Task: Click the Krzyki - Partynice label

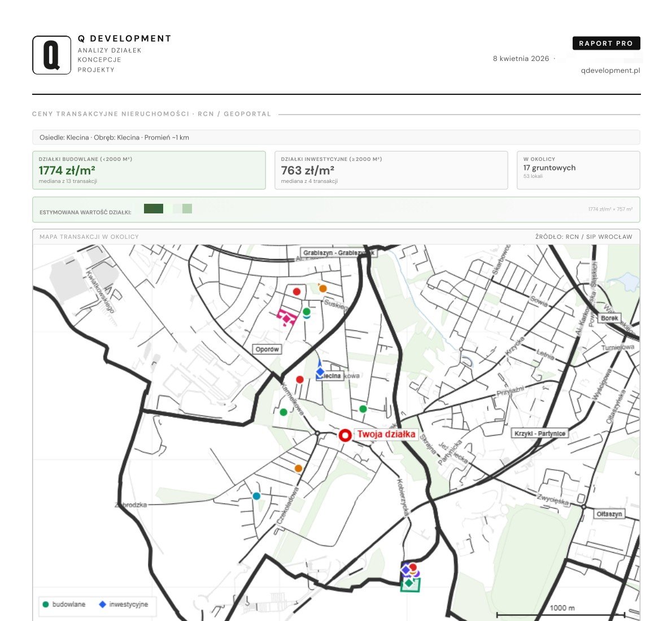Action: [539, 433]
